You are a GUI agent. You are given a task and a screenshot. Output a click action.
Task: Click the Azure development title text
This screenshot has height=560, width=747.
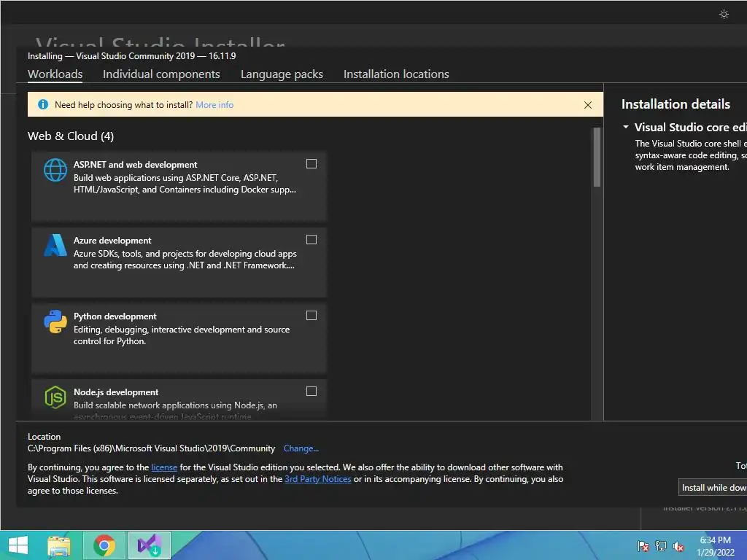[112, 241]
